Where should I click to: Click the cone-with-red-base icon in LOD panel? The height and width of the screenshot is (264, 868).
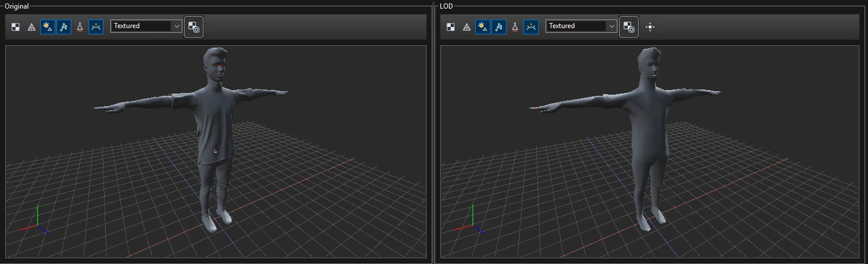(515, 27)
